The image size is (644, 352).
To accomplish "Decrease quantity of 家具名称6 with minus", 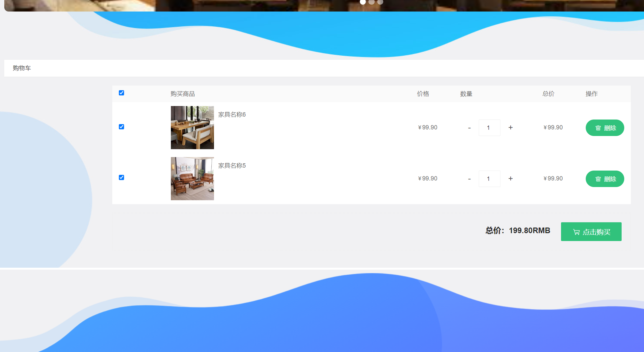I will pos(469,128).
